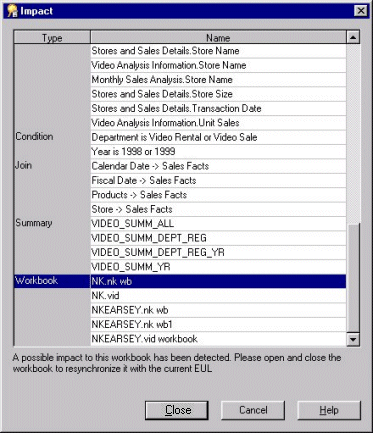The image size is (373, 433).
Task: Select Calendar Date -> Sales Facts join
Action: [218, 166]
